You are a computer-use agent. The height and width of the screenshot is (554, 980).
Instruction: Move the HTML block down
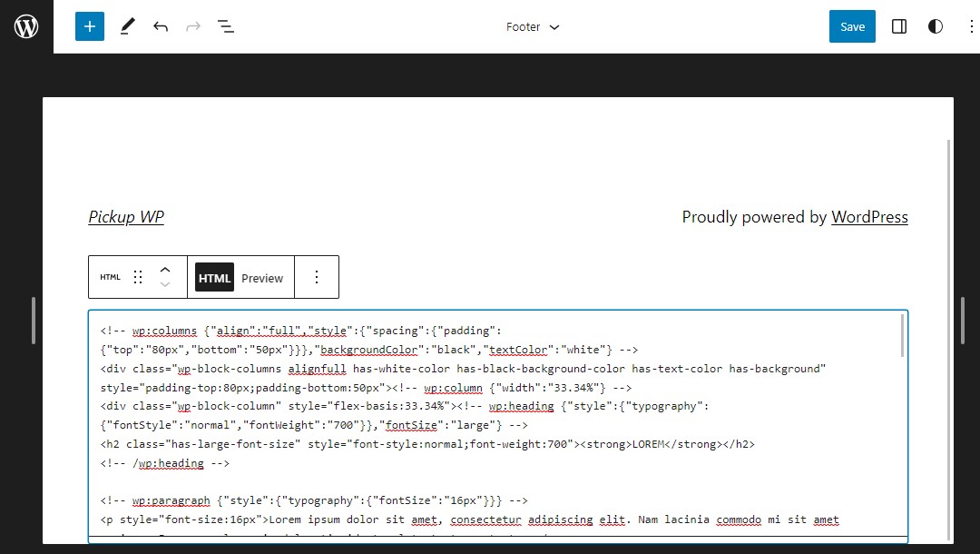pos(165,284)
